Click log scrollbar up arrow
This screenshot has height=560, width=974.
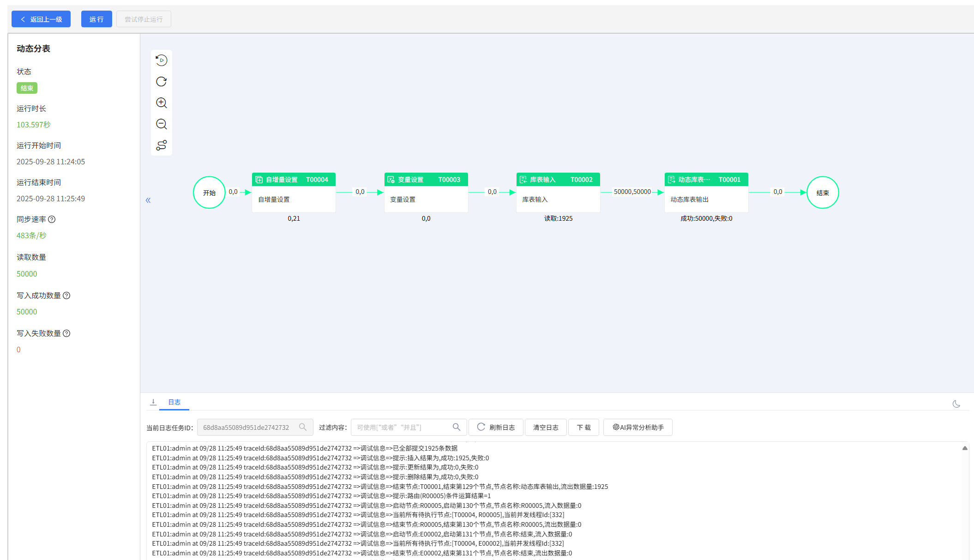pos(964,448)
